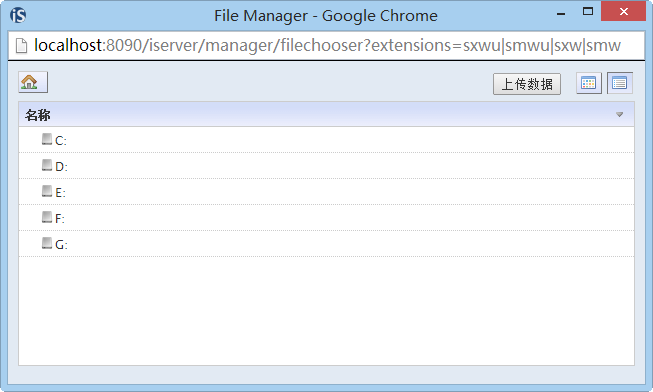This screenshot has width=653, height=392.
Task: Open the G: drive label
Action: click(61, 245)
